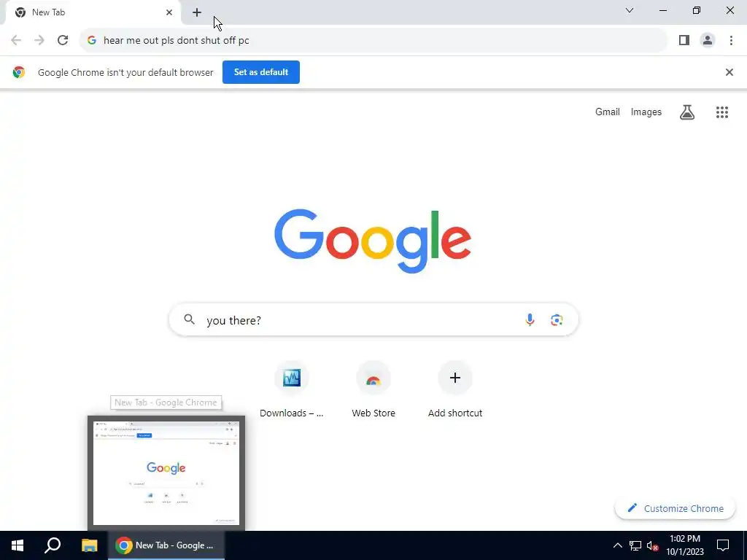
Task: Search by image with Lens
Action: [557, 319]
